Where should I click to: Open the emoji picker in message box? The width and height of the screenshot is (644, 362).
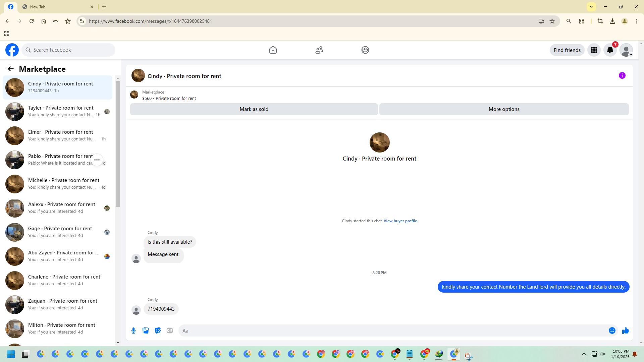click(x=612, y=330)
